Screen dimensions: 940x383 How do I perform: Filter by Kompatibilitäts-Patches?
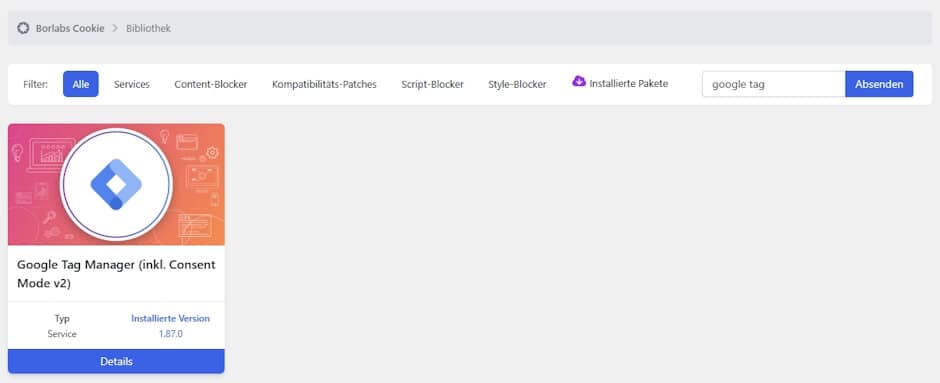(x=324, y=85)
